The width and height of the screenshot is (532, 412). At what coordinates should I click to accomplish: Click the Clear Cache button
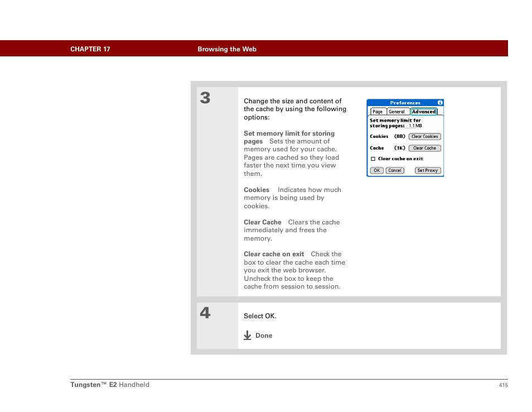tap(425, 148)
